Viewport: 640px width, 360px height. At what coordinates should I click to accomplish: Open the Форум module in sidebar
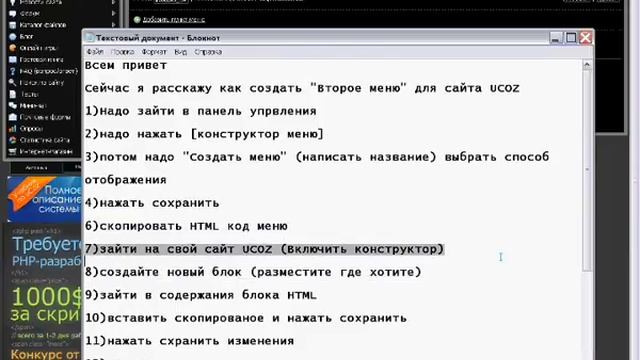[x=29, y=13]
